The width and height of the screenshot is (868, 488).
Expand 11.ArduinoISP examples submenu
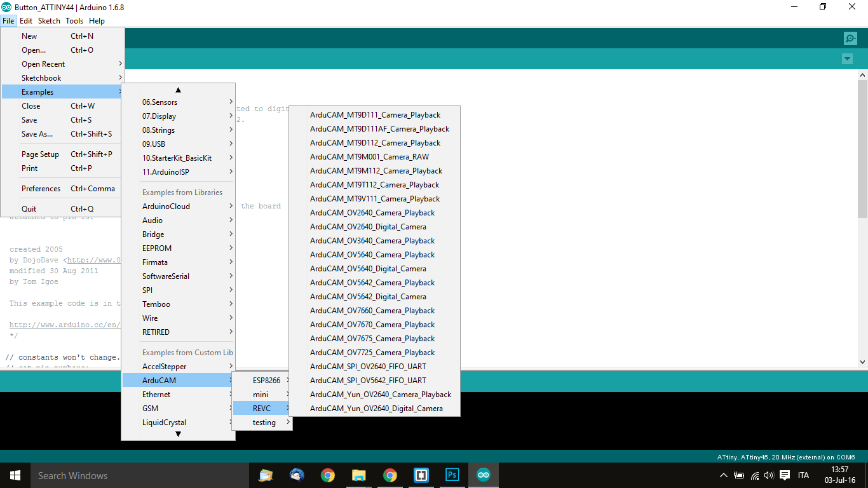[178, 172]
